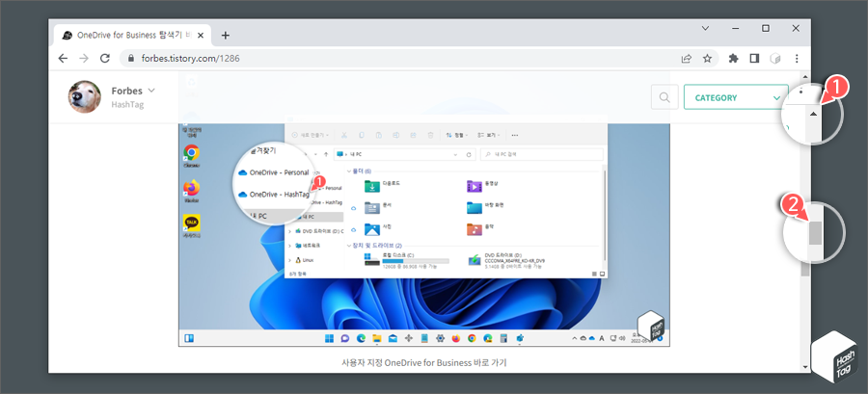This screenshot has width=868, height=394.
Task: Select the OneDrive for Business 탐색기 tab
Action: coord(132,36)
